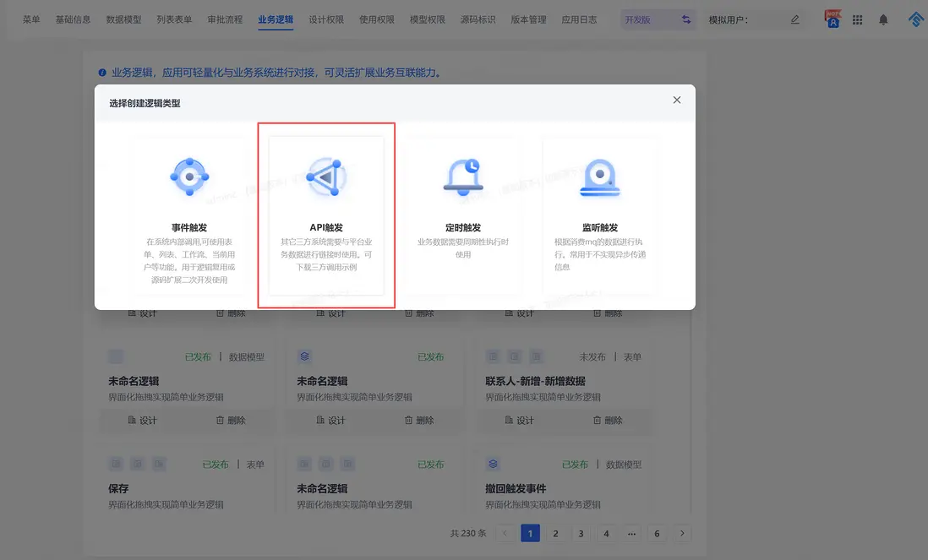Design the 联系人-新增-新增数据 logic
928x560 pixels.
[519, 421]
